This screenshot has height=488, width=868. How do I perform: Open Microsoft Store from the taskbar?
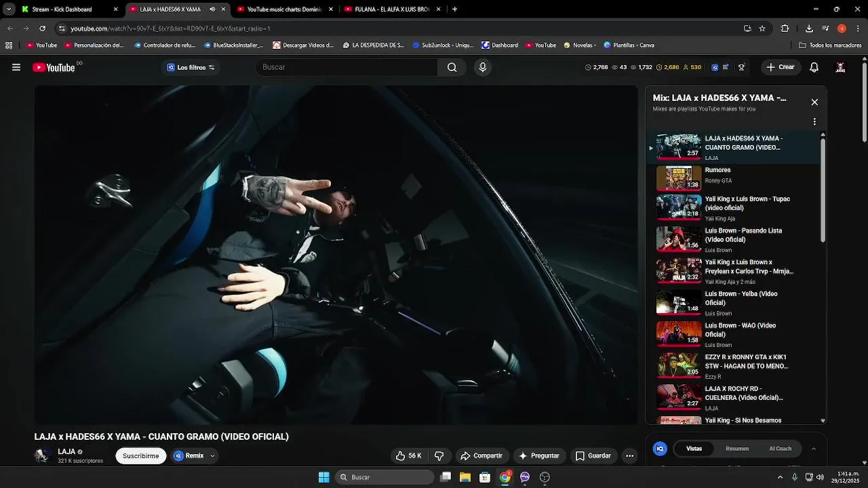tap(485, 477)
